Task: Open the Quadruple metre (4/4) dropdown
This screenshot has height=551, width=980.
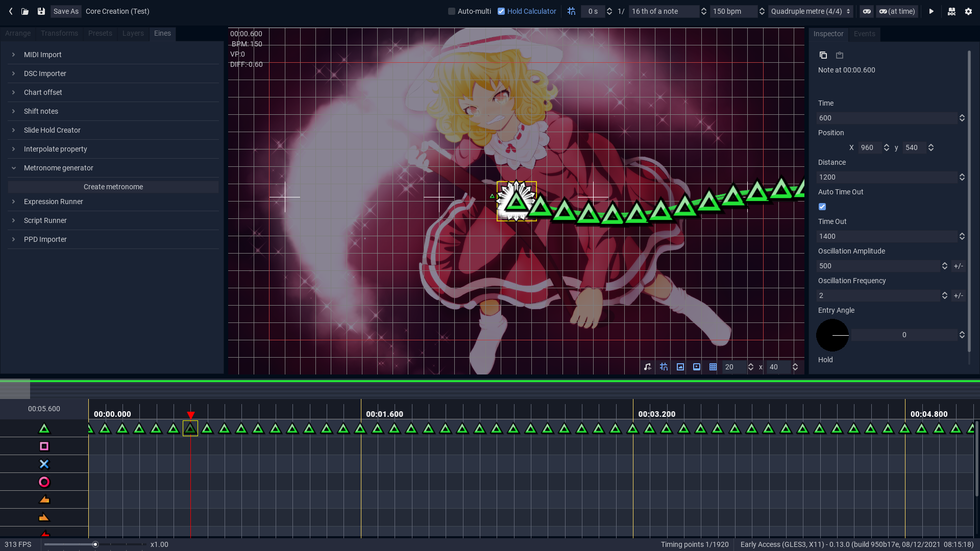Action: tap(811, 11)
